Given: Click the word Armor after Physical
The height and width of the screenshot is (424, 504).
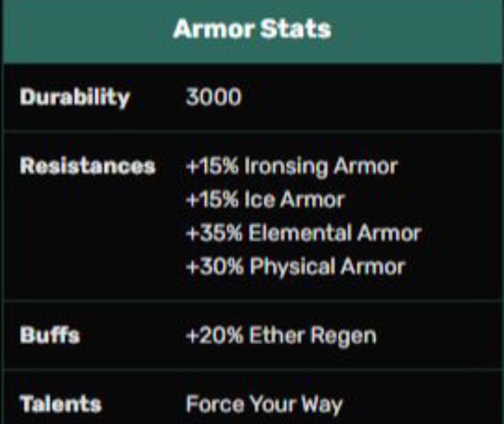Looking at the screenshot, I should pyautogui.click(x=373, y=267).
